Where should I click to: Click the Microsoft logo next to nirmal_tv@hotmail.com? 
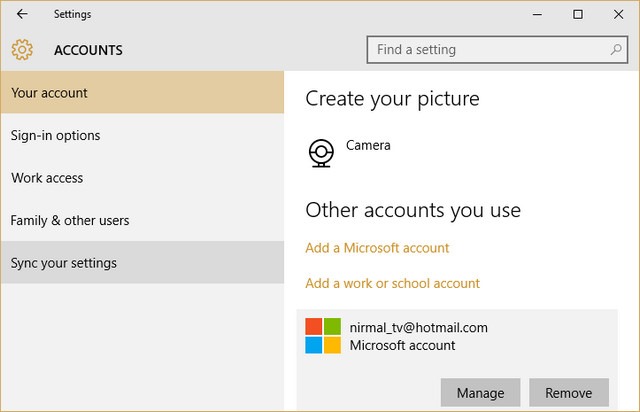coord(323,336)
